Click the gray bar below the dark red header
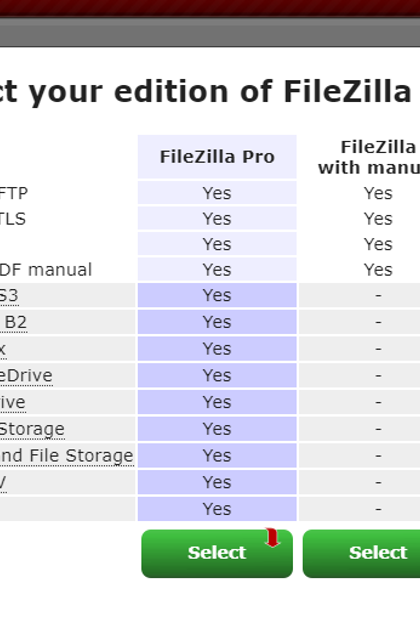Screen dimensions: 420x617 pos(210,32)
